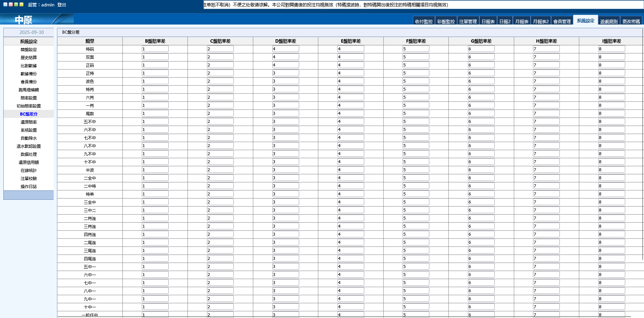This screenshot has width=644, height=318.
Task: Open 歷史結算 from the sidebar
Action: 29,58
